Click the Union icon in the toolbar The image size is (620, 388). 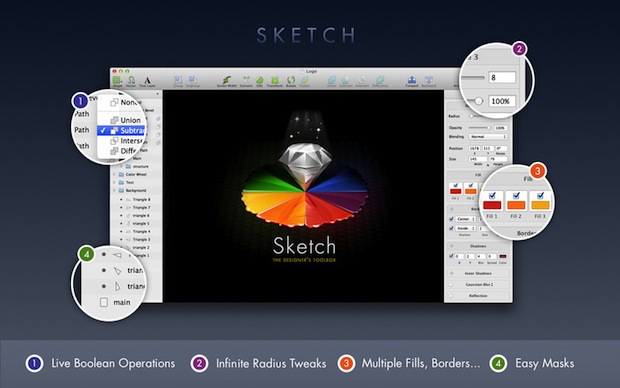click(x=331, y=81)
